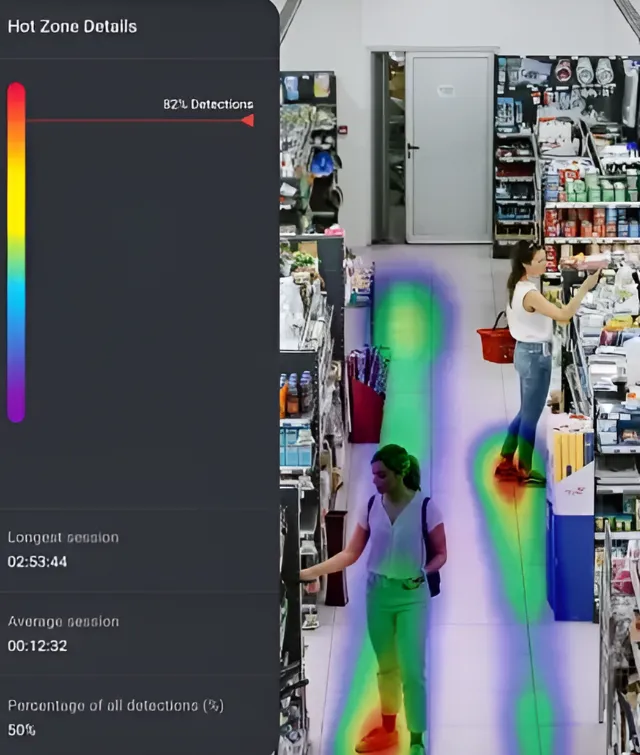
Task: Click the red shopping basket
Action: coord(497,343)
